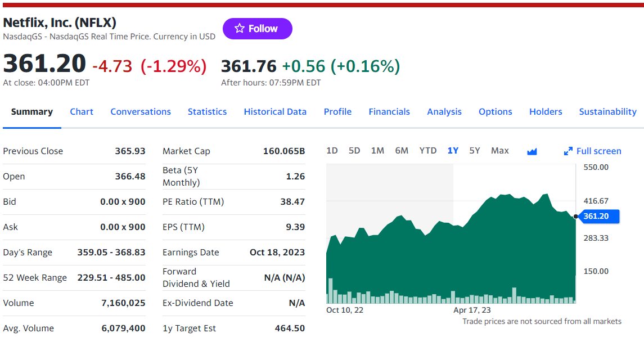Click the EPS (TTM) value 9.39
The height and width of the screenshot is (360, 644).
pos(295,227)
